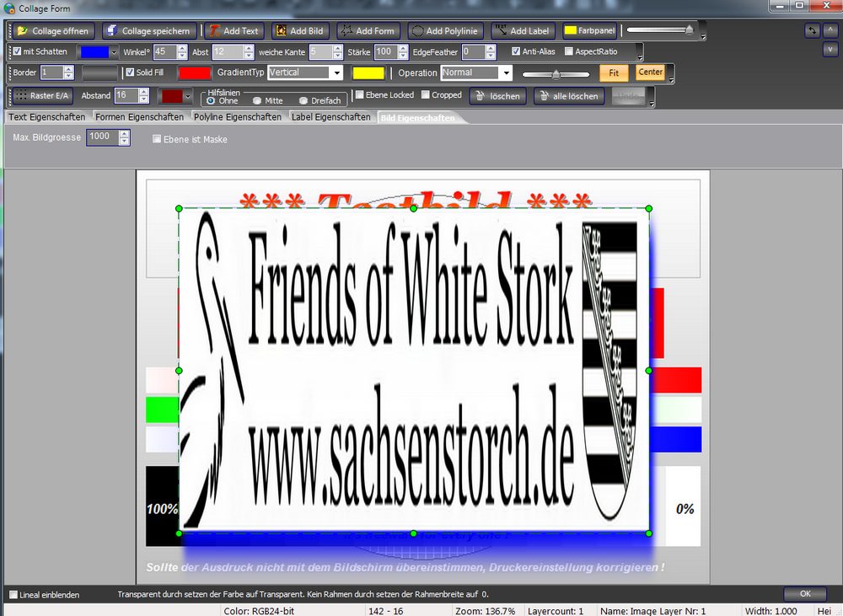Save the collage with Collage speichern

pyautogui.click(x=148, y=30)
